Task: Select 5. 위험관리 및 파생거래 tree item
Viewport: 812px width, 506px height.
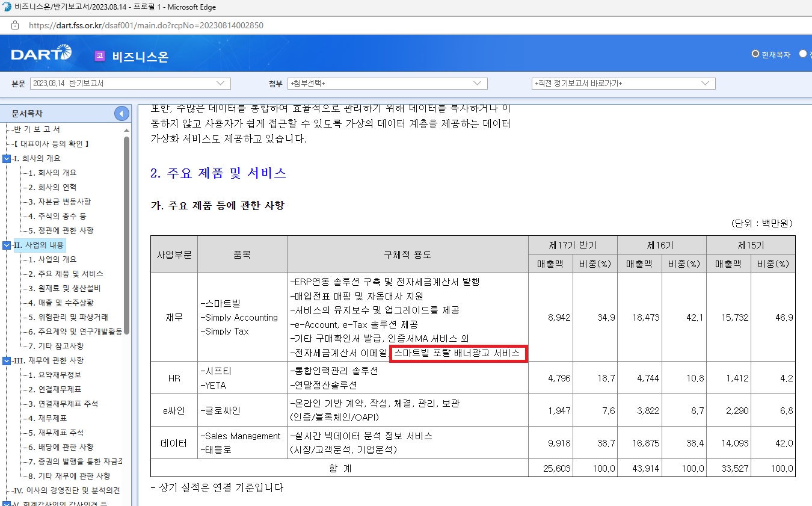Action: [68, 317]
